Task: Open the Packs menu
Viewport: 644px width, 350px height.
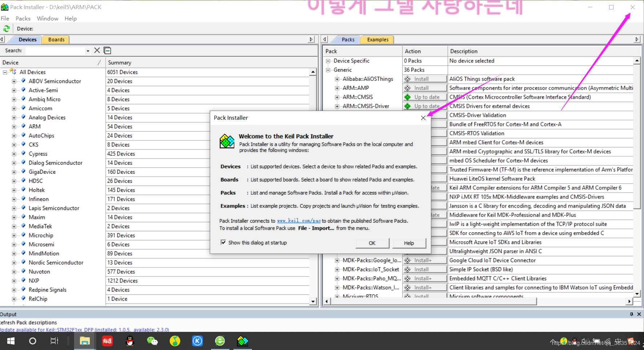Action: click(23, 18)
